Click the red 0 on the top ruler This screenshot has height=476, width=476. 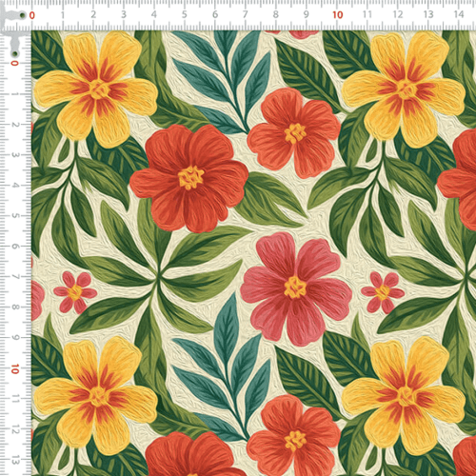coord(32,15)
